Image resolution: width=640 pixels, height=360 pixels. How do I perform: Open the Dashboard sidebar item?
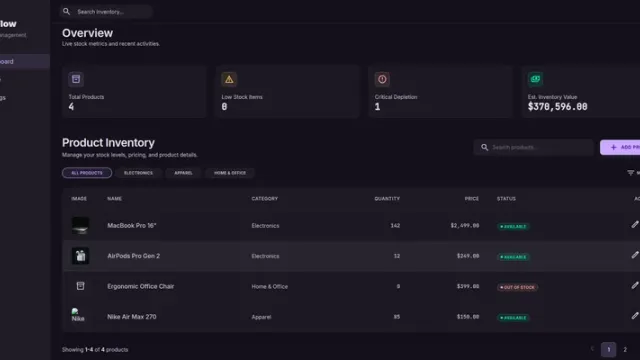click(x=24, y=62)
